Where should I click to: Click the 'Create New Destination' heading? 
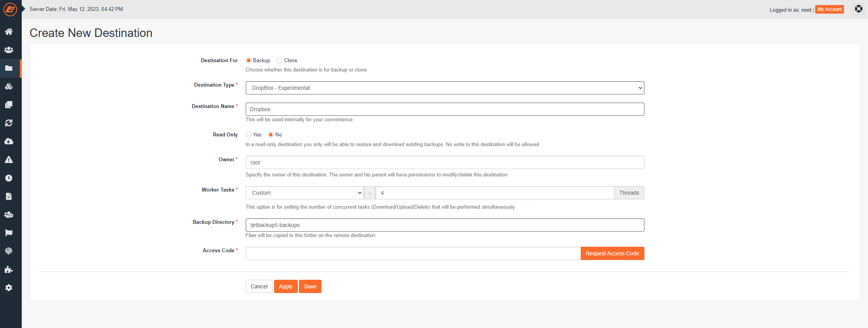tap(91, 33)
